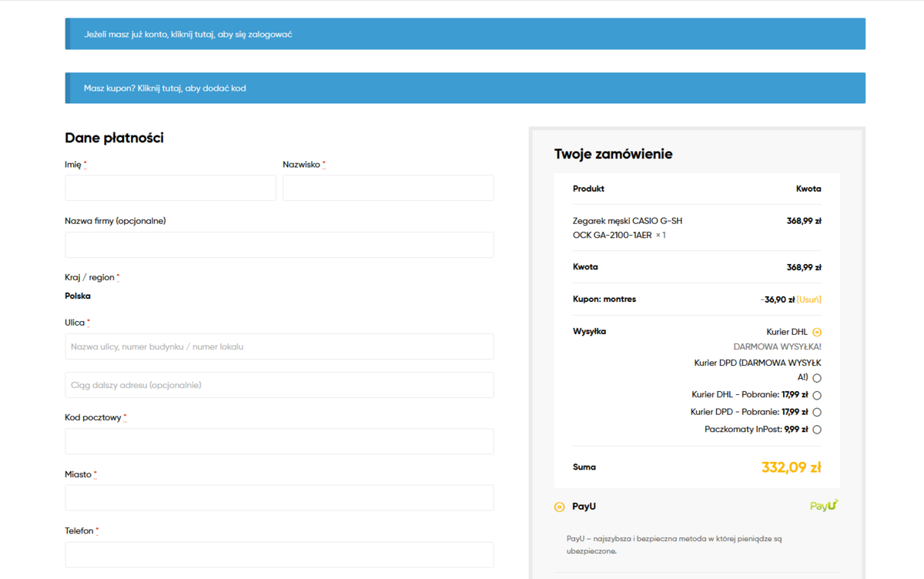924x579 pixels.
Task: Select Kurier DHL - Pobranie shipping
Action: coord(817,396)
